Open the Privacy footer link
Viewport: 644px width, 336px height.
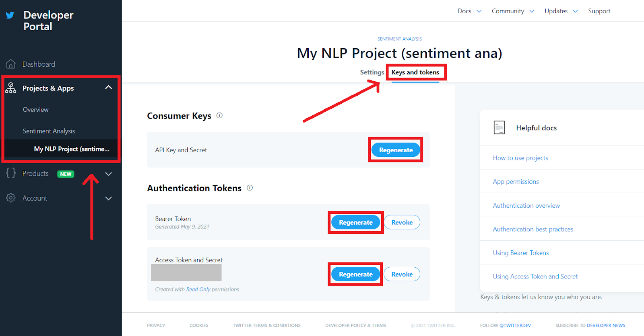click(156, 326)
